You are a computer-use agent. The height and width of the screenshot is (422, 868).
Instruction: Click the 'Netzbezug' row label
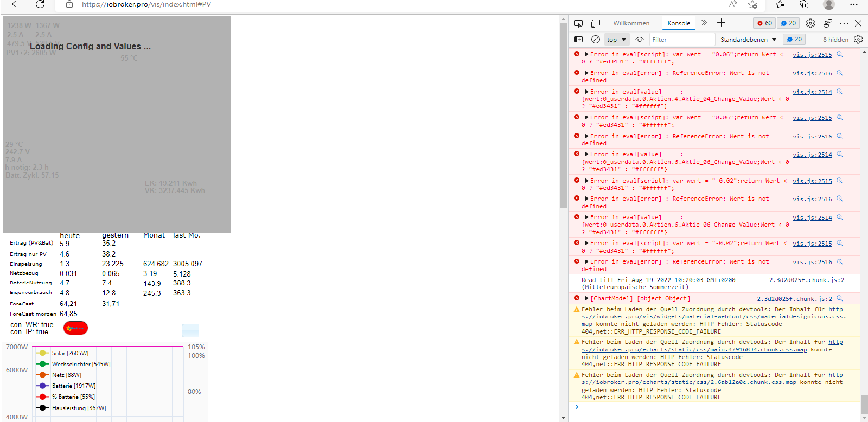point(24,273)
